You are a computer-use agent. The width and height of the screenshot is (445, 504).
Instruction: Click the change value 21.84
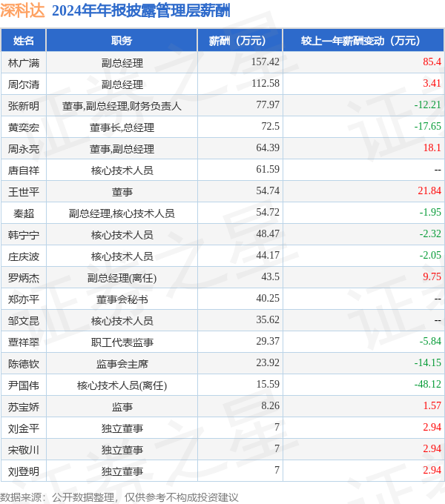429,190
